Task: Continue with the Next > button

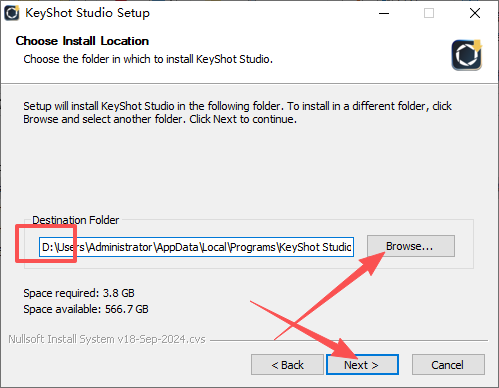Action: coord(362,365)
